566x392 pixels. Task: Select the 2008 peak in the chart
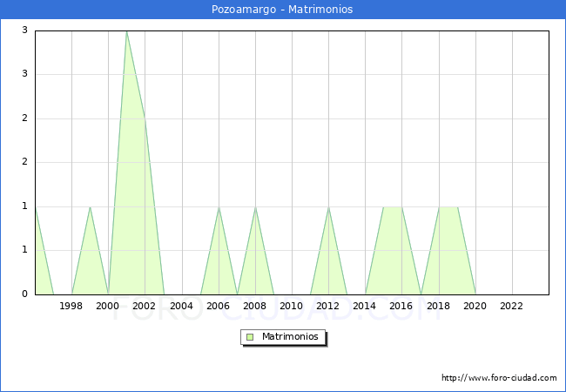click(255, 207)
